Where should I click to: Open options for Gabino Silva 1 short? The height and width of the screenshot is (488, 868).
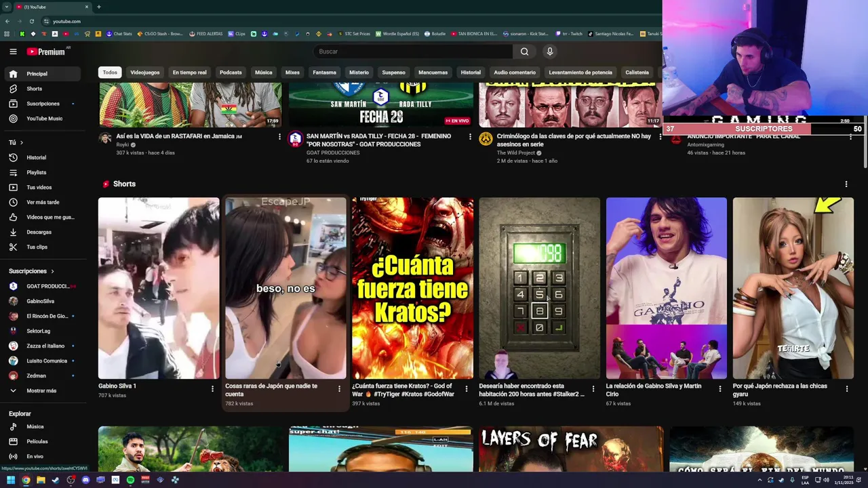click(x=212, y=389)
